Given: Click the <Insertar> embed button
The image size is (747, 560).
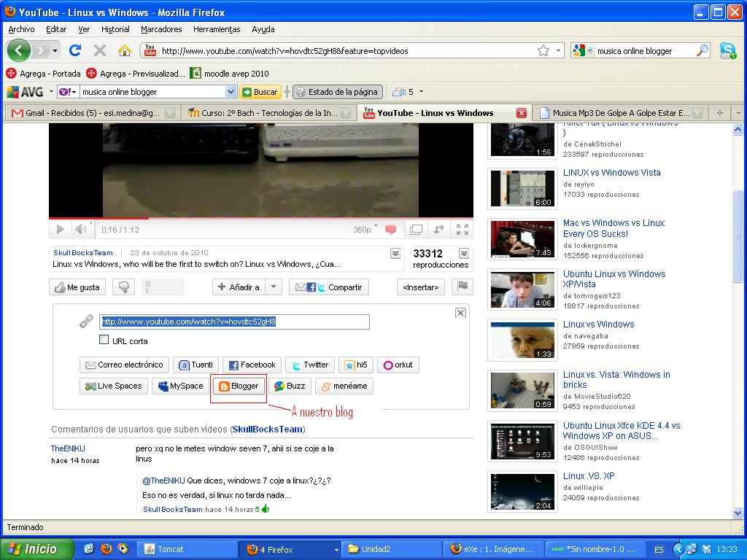Looking at the screenshot, I should coord(421,287).
